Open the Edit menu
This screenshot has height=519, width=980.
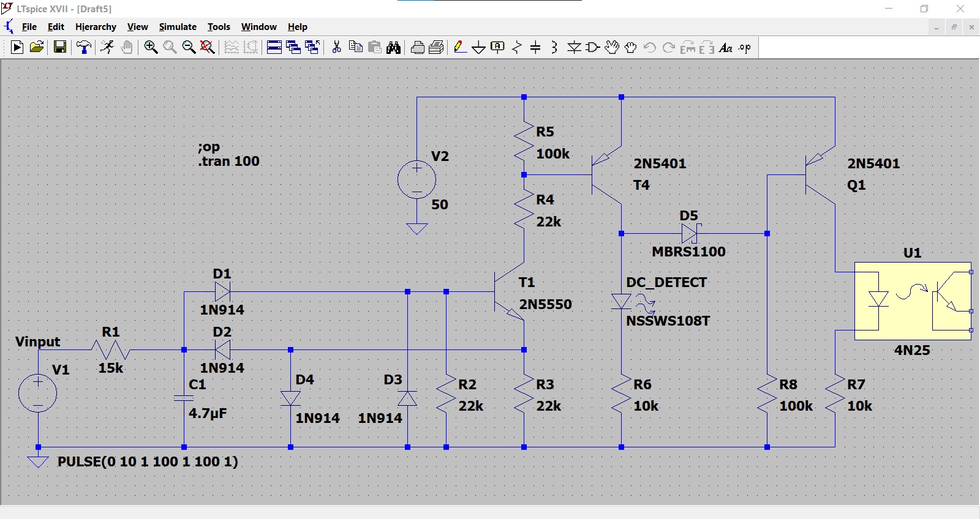(56, 27)
